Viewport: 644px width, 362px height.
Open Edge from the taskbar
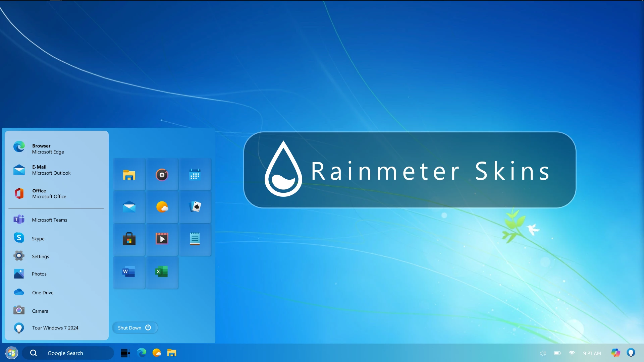click(x=142, y=353)
